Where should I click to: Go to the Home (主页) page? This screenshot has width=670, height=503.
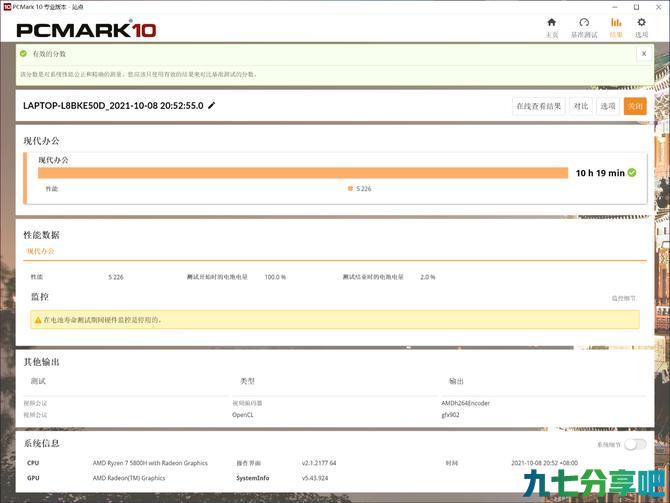point(552,28)
